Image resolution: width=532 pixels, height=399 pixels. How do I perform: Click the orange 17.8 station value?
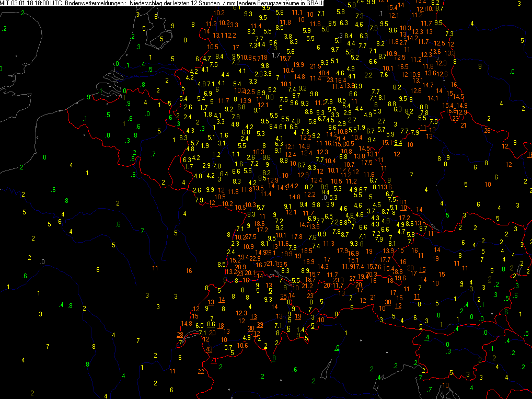[x=296, y=236]
